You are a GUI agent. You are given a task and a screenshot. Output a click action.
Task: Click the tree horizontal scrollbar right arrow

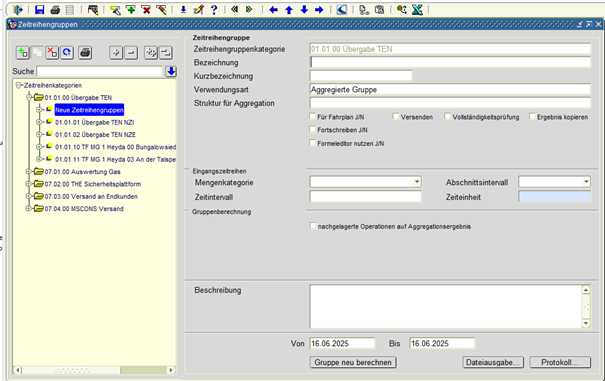click(171, 370)
